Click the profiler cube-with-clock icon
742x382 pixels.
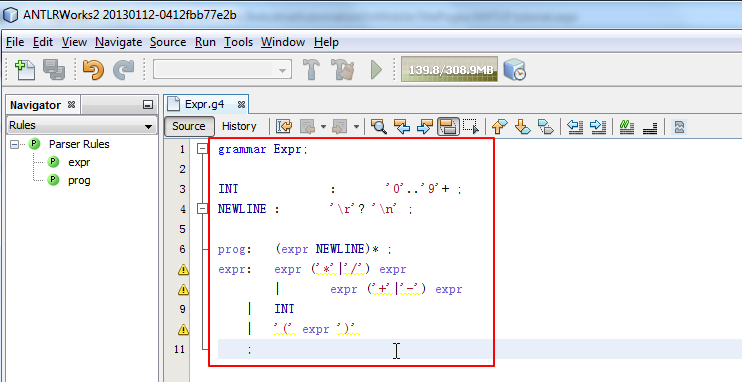pos(514,70)
